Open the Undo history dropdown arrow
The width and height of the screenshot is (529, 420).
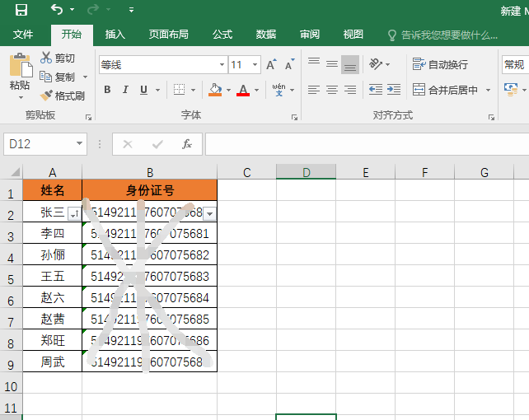click(72, 10)
